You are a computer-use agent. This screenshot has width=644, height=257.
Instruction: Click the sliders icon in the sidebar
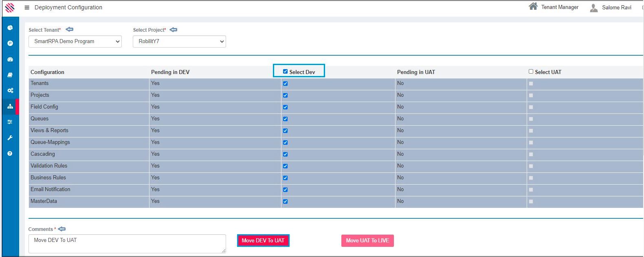tap(10, 122)
